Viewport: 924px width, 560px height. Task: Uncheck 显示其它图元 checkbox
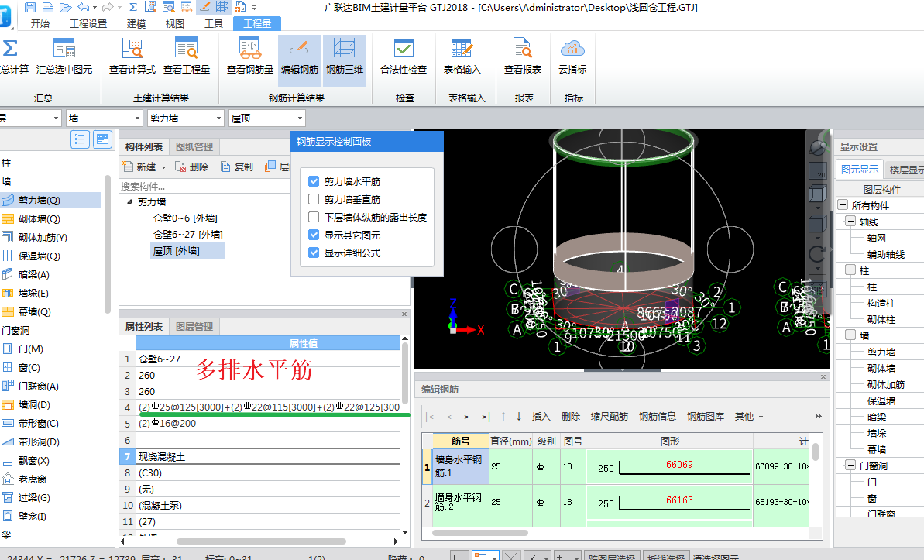click(314, 235)
